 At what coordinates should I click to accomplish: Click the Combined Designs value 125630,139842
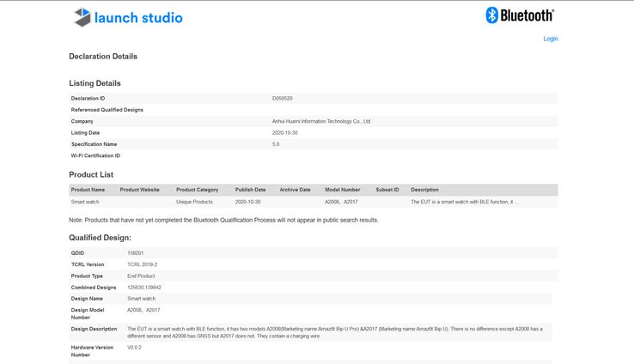coord(144,288)
